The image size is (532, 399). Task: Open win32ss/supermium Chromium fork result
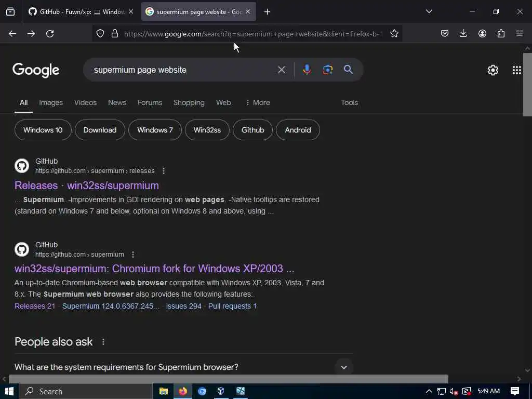[x=154, y=269]
